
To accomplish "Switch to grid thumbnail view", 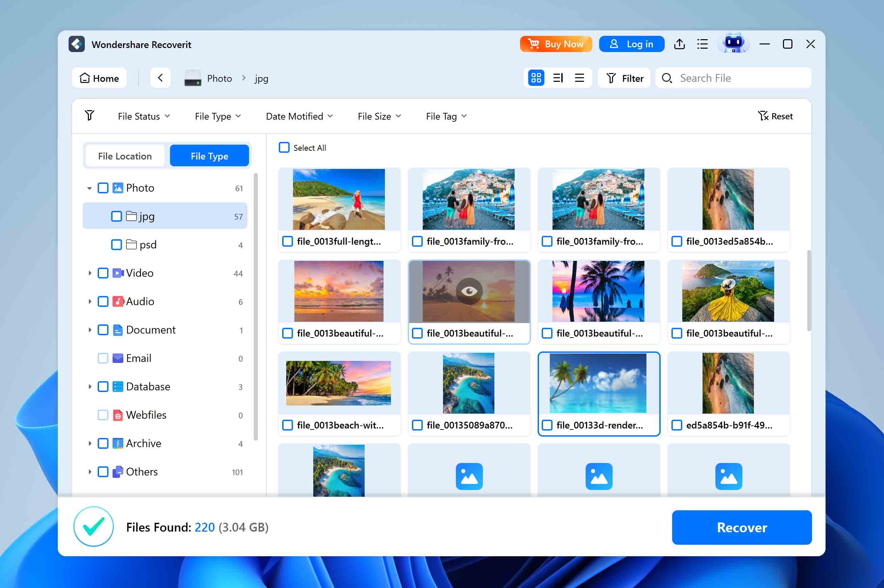I will point(536,78).
